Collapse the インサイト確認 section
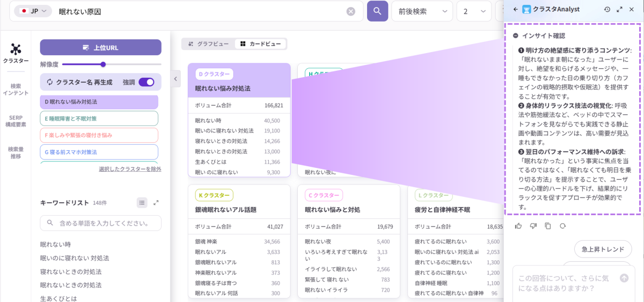 [x=516, y=35]
